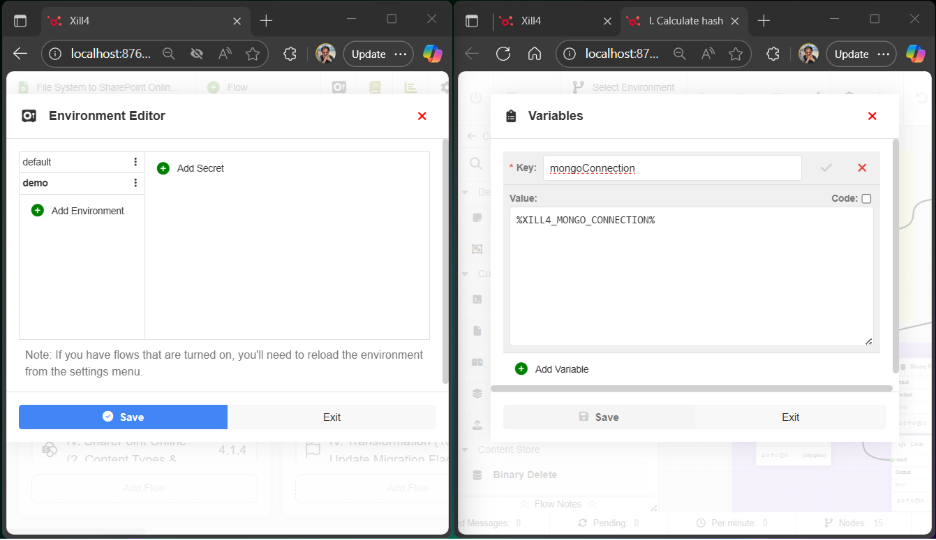Click the Add Variable green plus icon

tap(521, 369)
